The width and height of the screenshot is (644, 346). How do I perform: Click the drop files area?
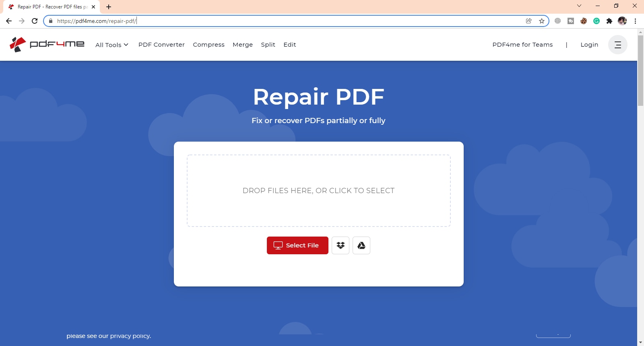[x=319, y=191]
